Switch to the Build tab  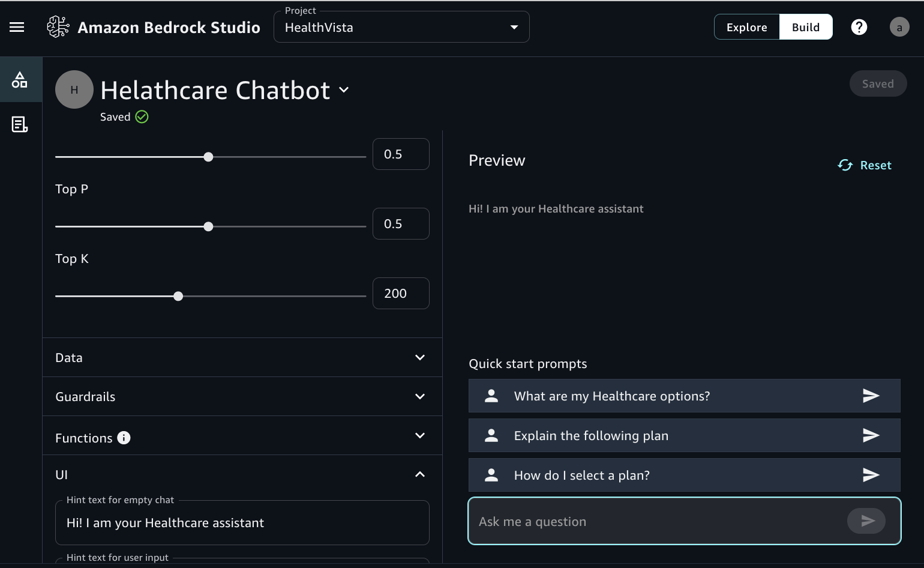[806, 27]
